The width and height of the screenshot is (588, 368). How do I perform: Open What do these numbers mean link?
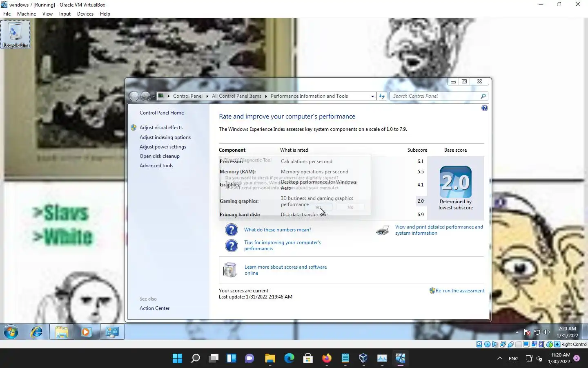[x=278, y=230]
